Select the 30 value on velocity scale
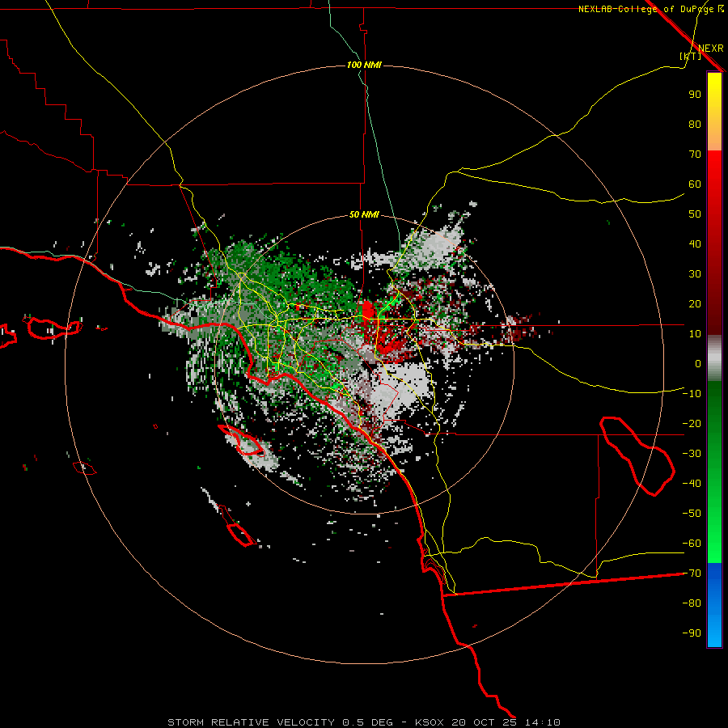 [695, 274]
